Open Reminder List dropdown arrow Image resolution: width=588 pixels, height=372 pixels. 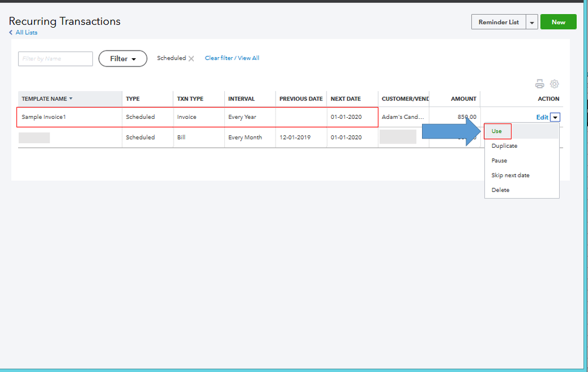point(531,22)
